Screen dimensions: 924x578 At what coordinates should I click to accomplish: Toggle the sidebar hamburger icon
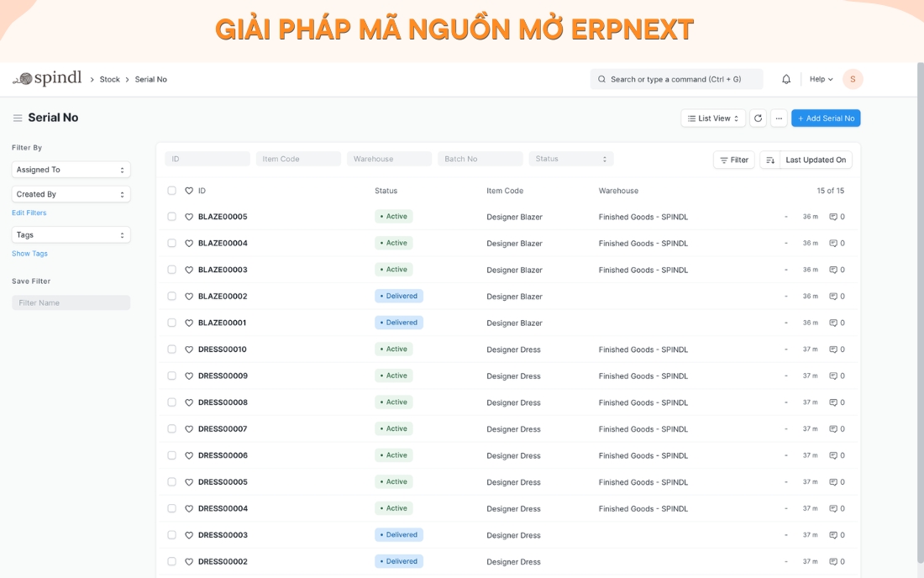click(x=18, y=118)
